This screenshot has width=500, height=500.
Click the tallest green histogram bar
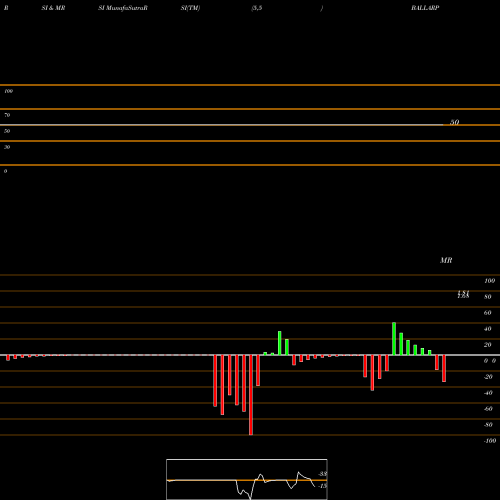[394, 339]
